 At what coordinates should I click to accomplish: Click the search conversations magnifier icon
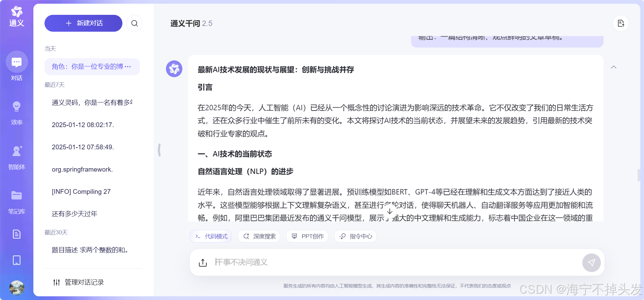(135, 23)
